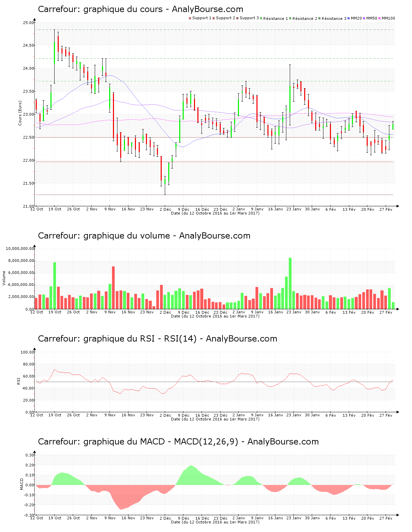
Task: Click the 60.00 RSI axis value
Action: pyautogui.click(x=29, y=376)
